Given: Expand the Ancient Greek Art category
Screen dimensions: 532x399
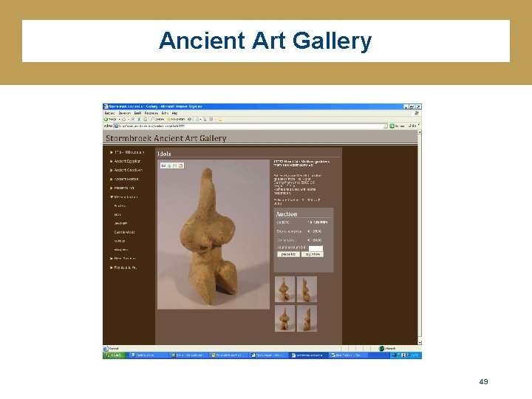Looking at the screenshot, I should coord(126,170).
